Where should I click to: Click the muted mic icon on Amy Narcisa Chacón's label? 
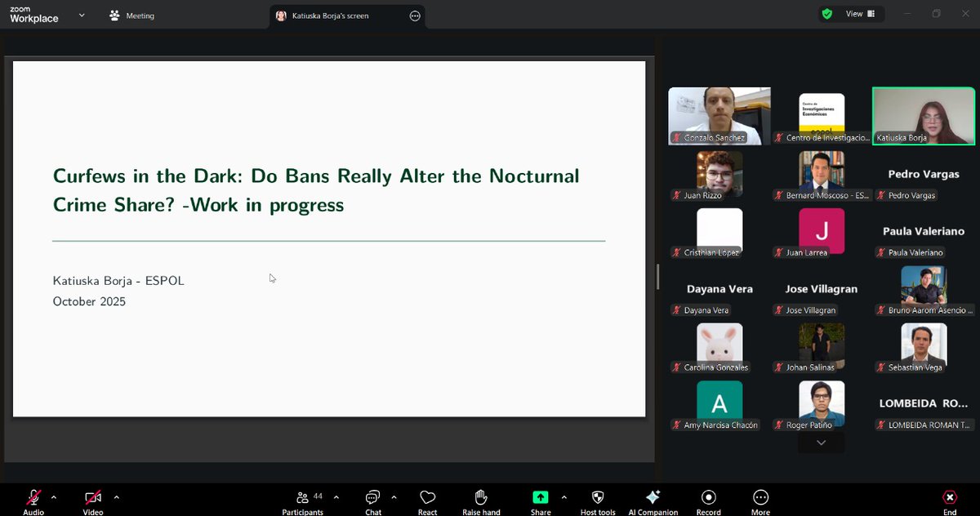point(677,425)
